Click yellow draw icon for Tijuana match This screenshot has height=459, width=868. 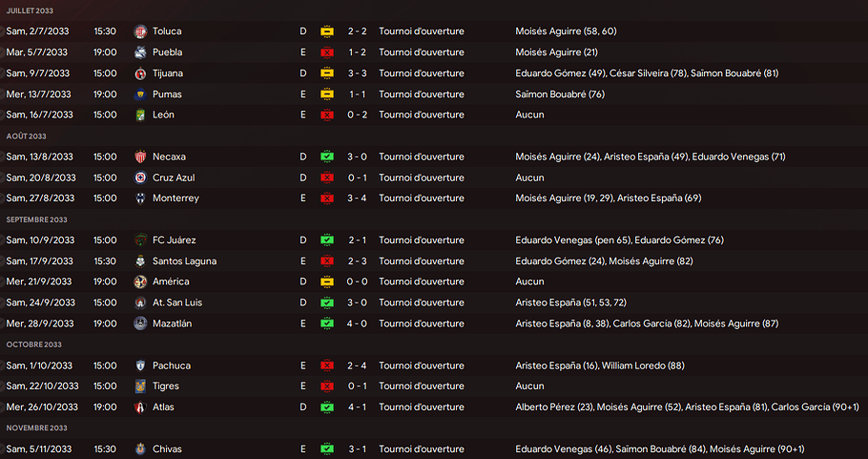click(x=327, y=73)
